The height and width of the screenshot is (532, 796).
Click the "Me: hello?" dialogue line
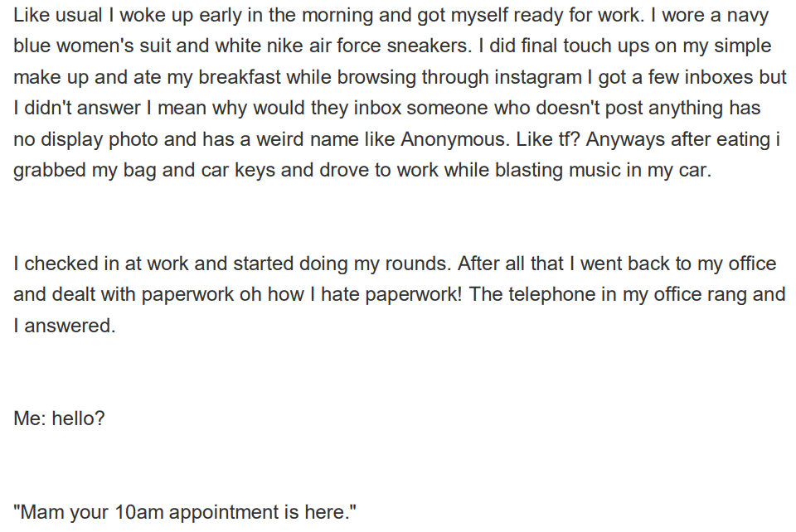(59, 418)
